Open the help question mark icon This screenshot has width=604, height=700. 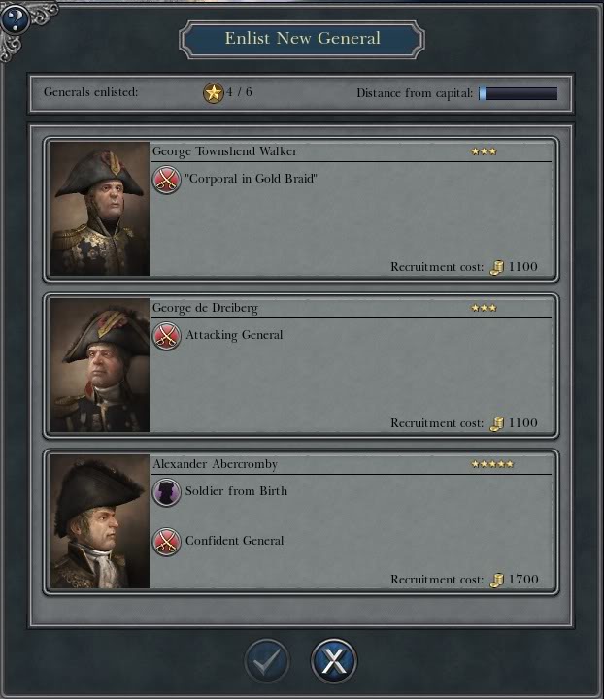pyautogui.click(x=15, y=19)
